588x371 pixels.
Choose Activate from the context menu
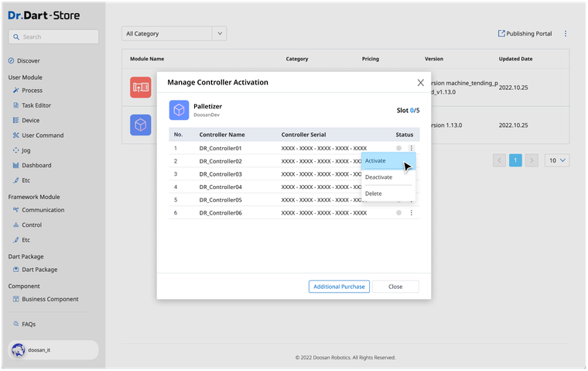376,161
